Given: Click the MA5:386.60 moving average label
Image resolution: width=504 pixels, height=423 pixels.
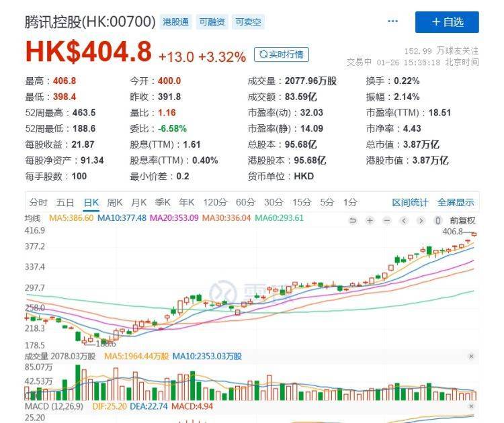Looking at the screenshot, I should click(x=71, y=218).
